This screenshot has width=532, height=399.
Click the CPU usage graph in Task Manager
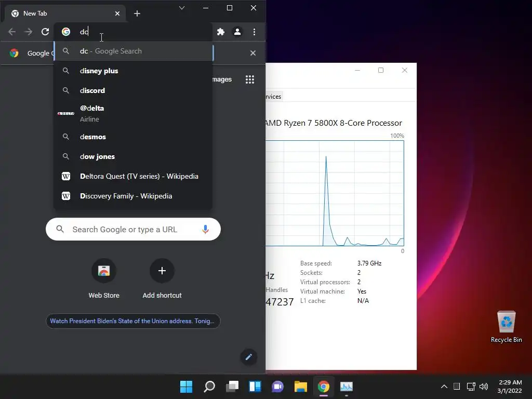point(335,193)
